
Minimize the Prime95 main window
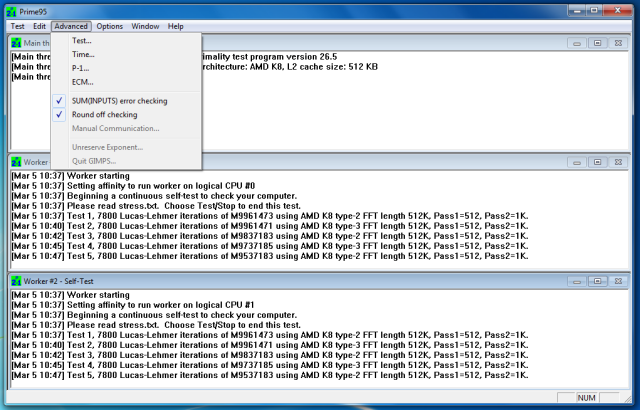[577, 10]
